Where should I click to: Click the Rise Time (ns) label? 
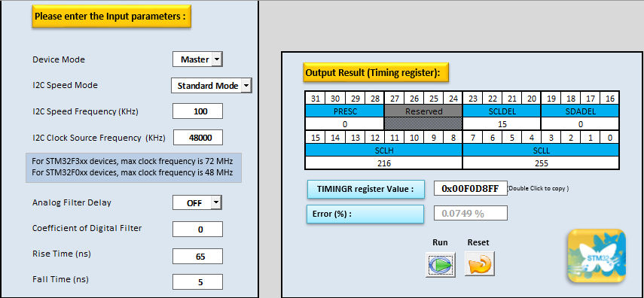coord(61,254)
